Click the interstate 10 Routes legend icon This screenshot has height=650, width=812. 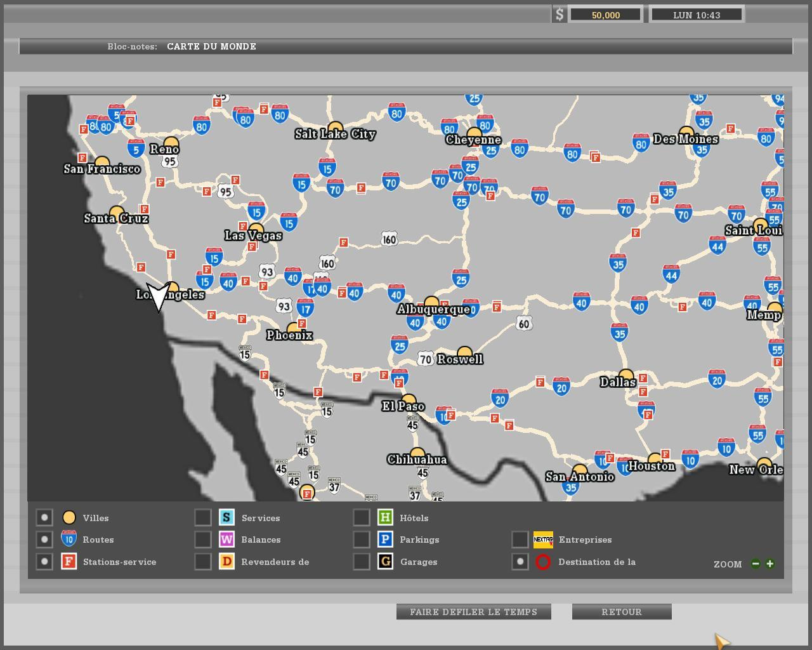click(x=69, y=539)
